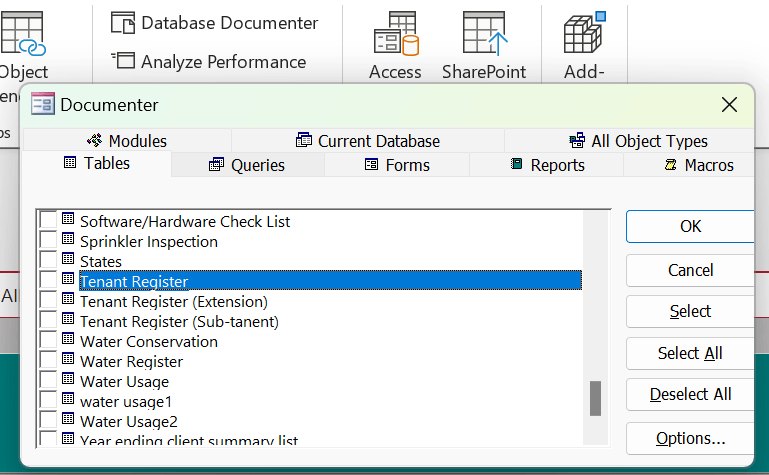
Task: Tick the highlighted Tenant Register row's checkbox
Action: (48, 280)
